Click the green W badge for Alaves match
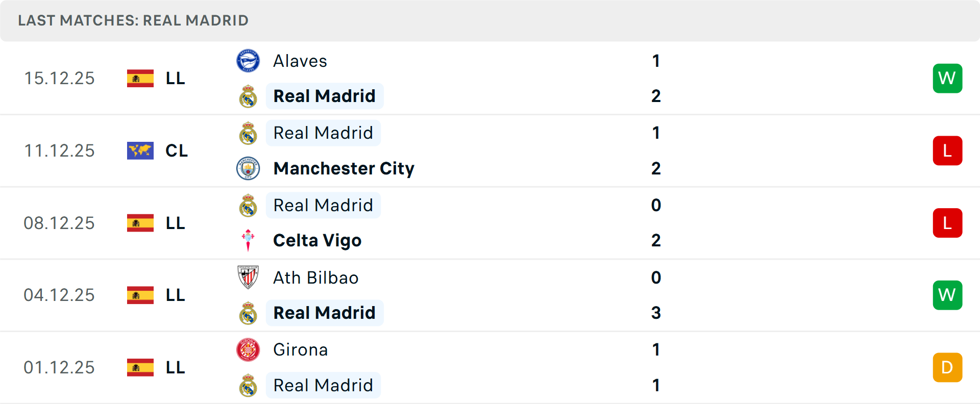This screenshot has height=404, width=980. 947,79
